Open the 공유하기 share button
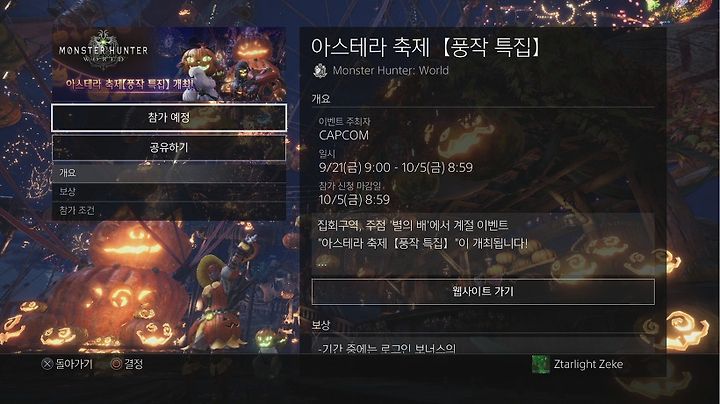The width and height of the screenshot is (720, 404). 169,148
